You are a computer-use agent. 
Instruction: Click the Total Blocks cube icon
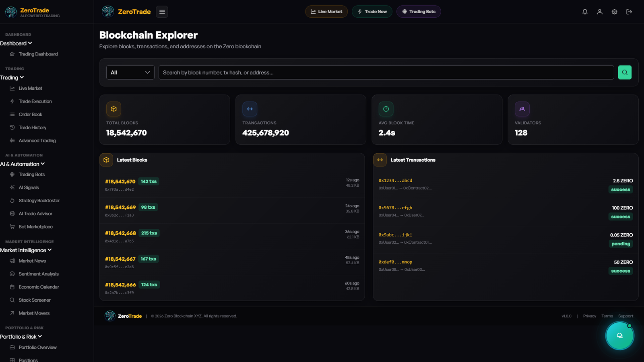114,109
